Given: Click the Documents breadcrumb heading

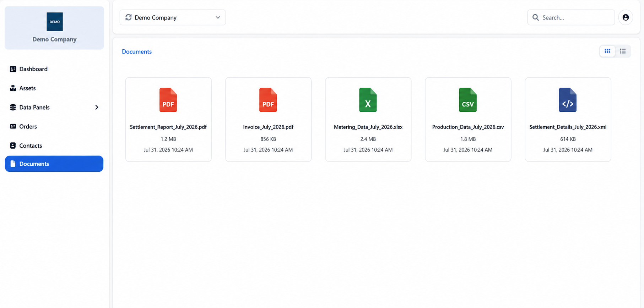Looking at the screenshot, I should (x=137, y=51).
